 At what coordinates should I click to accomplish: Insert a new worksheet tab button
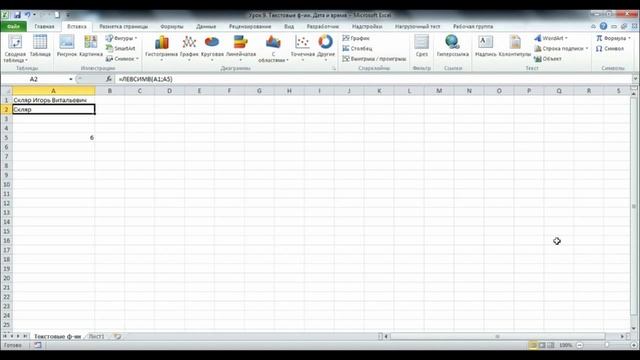[118, 336]
